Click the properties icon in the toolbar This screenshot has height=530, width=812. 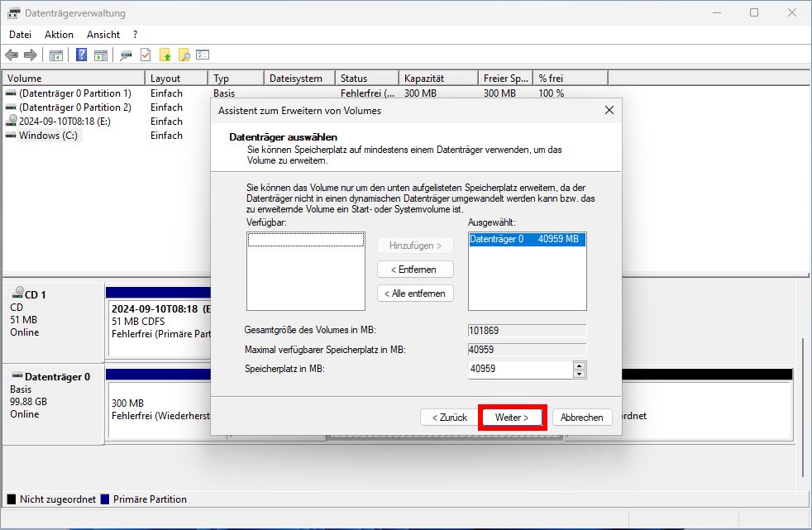(126, 55)
